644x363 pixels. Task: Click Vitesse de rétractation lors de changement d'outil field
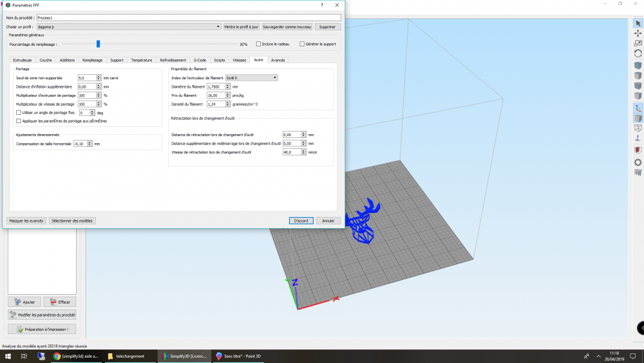pyautogui.click(x=292, y=152)
